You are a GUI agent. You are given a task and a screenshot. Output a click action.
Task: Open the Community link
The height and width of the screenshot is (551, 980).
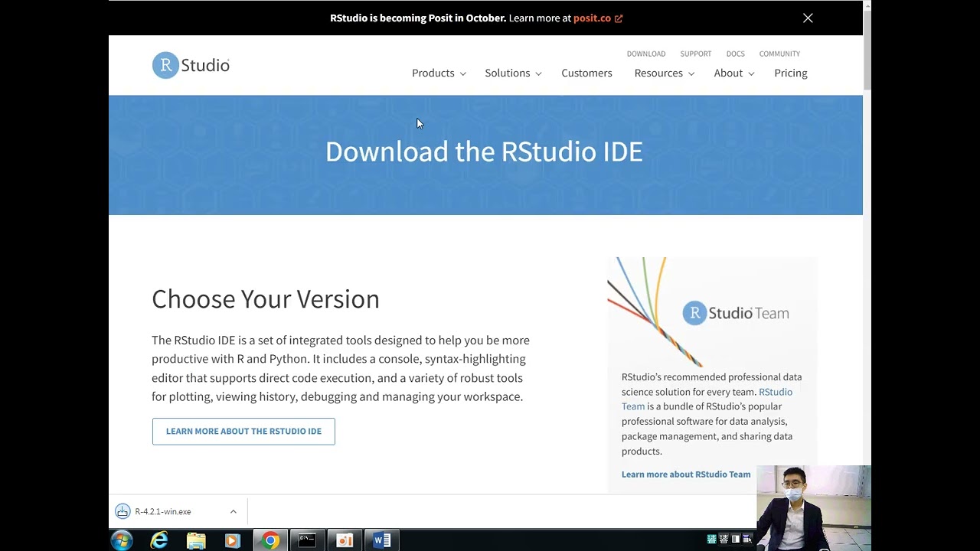pos(779,54)
